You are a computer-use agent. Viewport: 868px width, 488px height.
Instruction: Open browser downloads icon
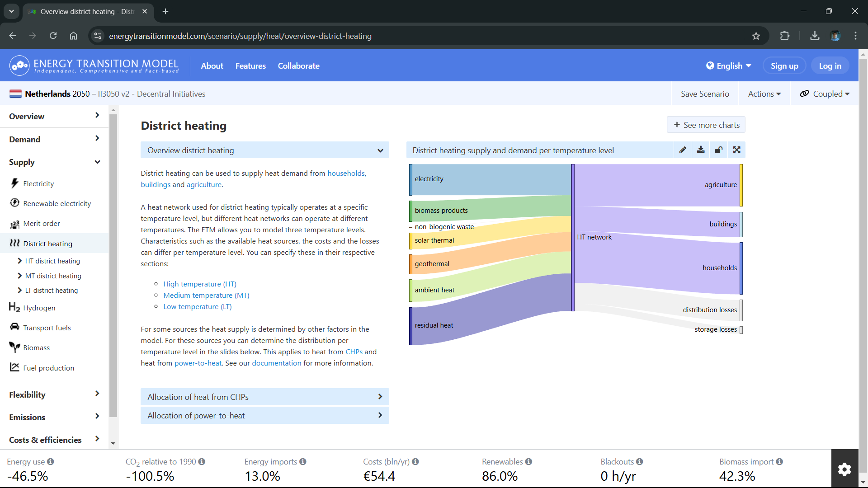[x=815, y=36]
